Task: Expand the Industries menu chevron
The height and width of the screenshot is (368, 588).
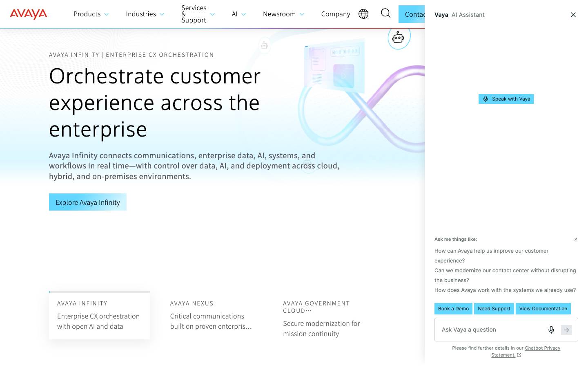Action: click(162, 14)
